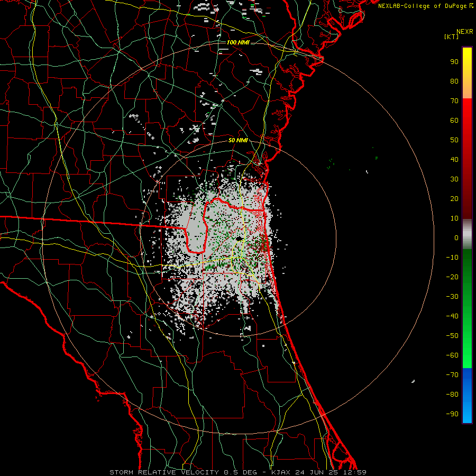Click the 80 value on the velocity scale

[x=454, y=81]
